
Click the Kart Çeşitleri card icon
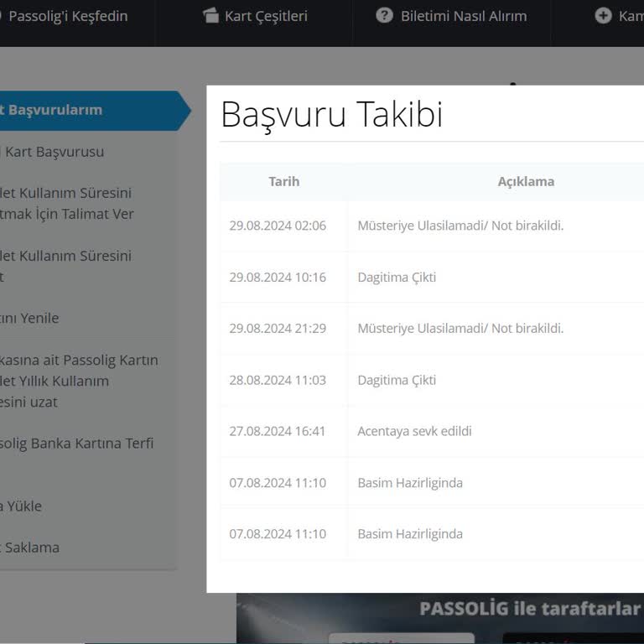click(210, 16)
